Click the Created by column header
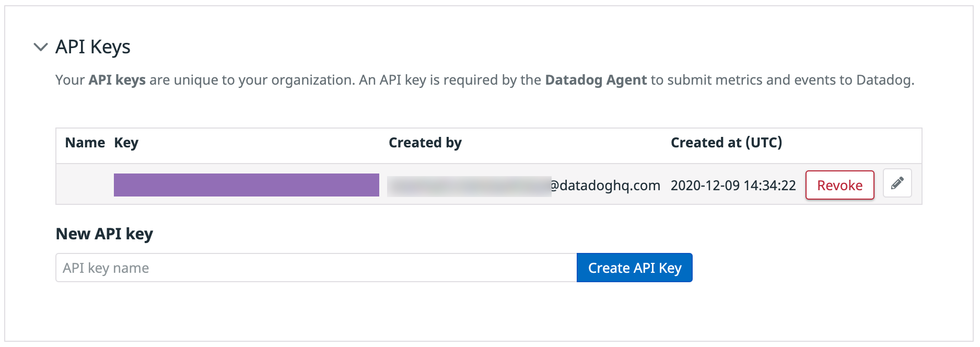 (x=425, y=143)
